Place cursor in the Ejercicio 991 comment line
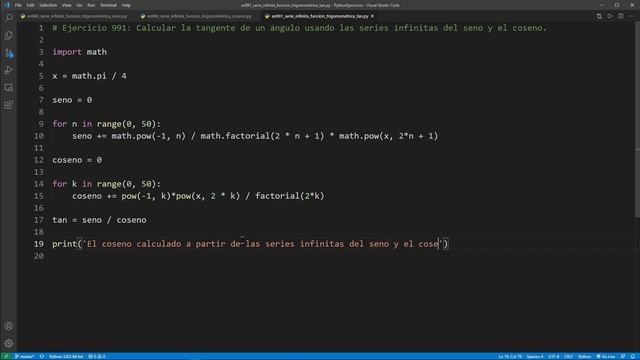Image resolution: width=640 pixels, height=360 pixels. (x=299, y=28)
